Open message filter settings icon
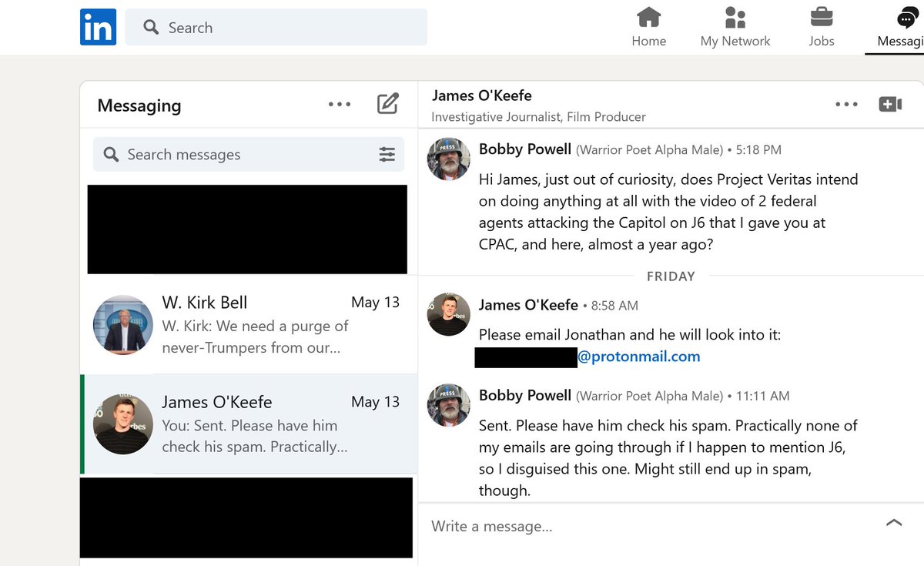This screenshot has width=924, height=566. tap(387, 155)
